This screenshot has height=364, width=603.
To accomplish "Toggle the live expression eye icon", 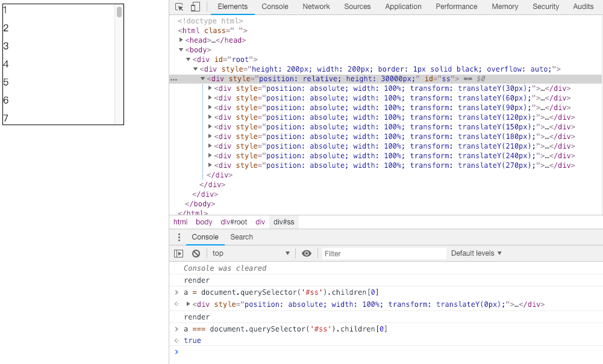I will 307,253.
